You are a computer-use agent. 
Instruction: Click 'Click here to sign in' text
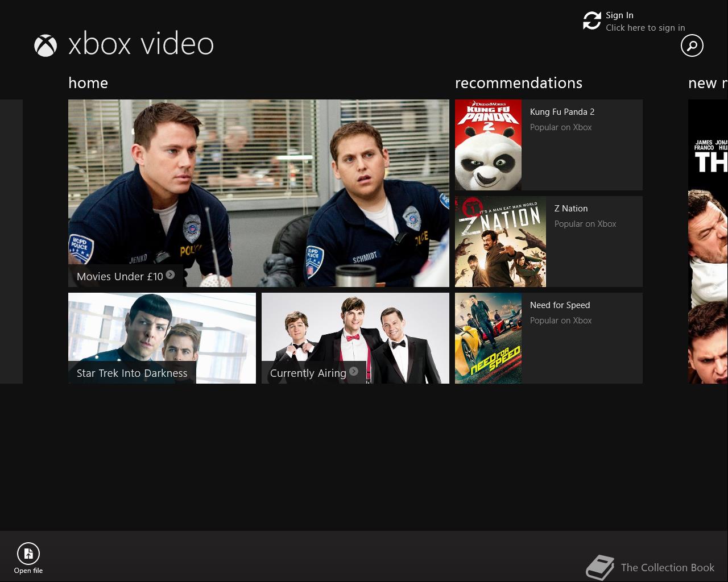coord(645,28)
